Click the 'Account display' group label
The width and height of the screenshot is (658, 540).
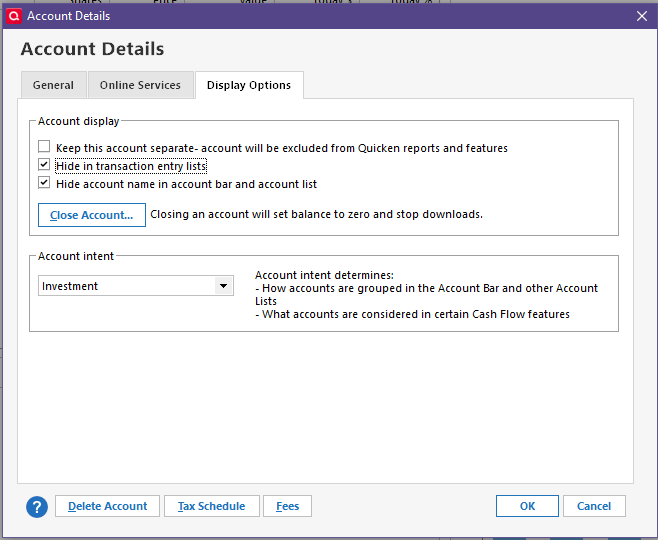[78, 121]
